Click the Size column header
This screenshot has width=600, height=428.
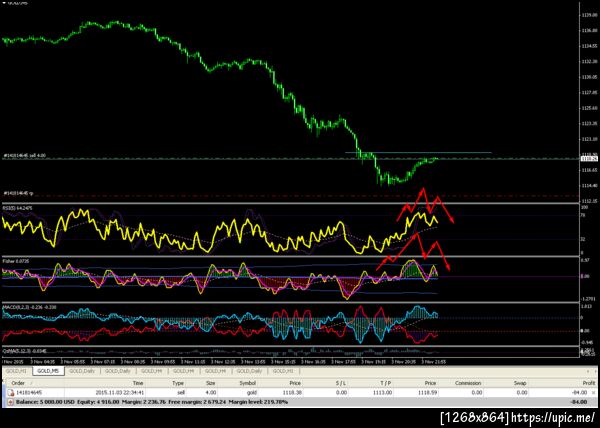tap(210, 383)
